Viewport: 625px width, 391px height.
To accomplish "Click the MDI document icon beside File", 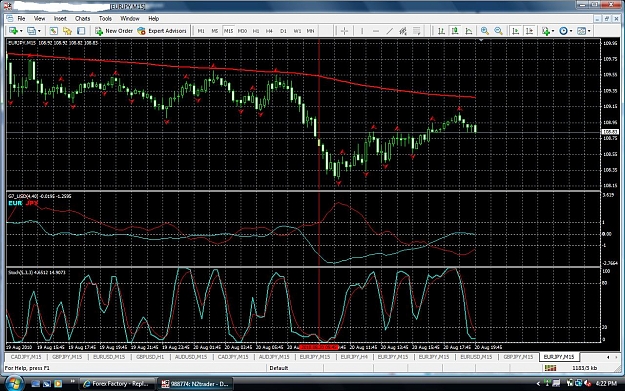I will click(10, 18).
